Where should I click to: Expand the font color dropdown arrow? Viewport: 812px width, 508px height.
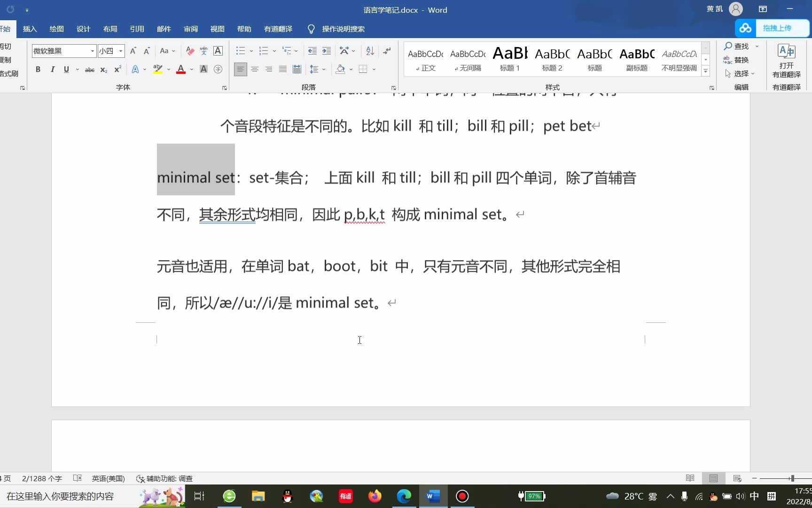point(192,70)
